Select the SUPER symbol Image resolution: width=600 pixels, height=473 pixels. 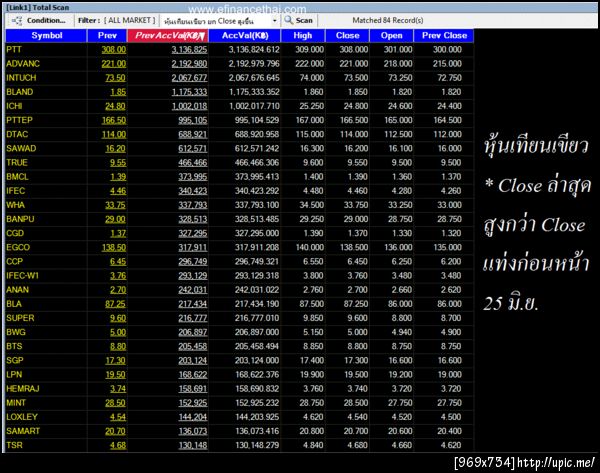pos(20,319)
